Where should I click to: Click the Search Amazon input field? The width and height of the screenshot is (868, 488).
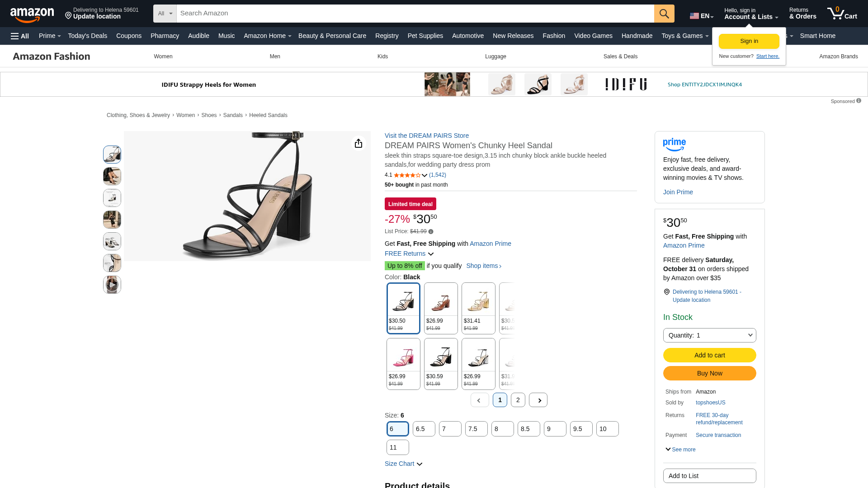[415, 14]
